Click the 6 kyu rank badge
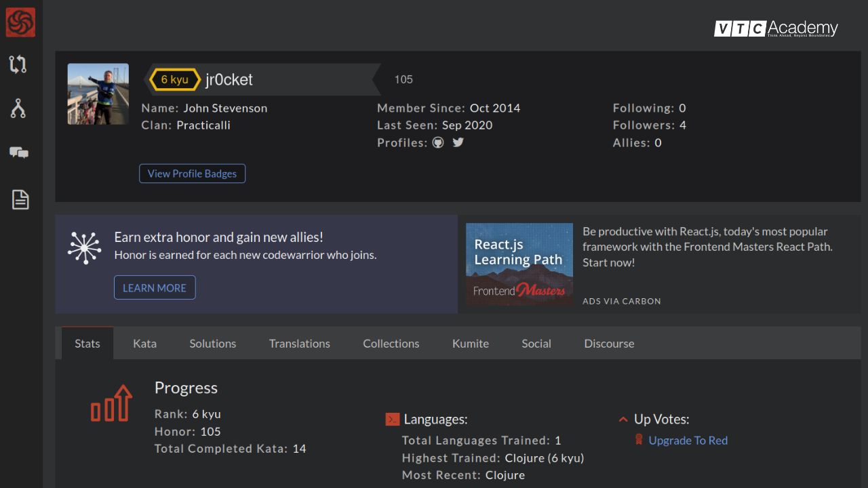 point(174,79)
